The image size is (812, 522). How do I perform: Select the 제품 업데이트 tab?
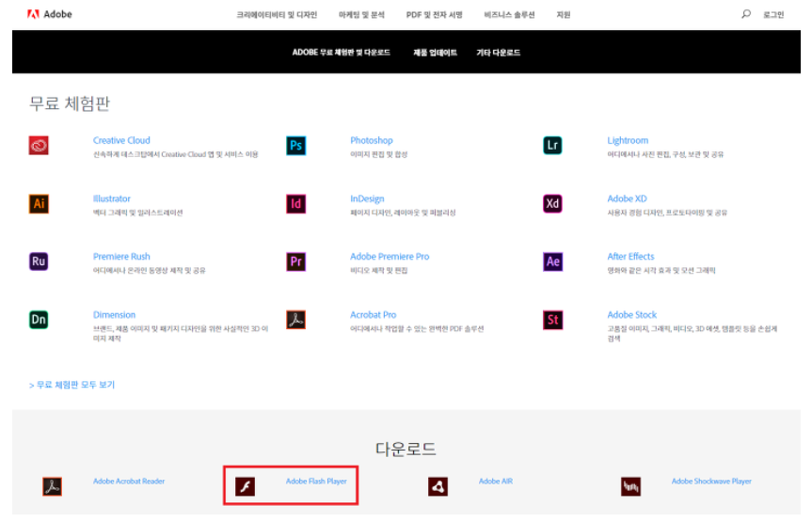pyautogui.click(x=435, y=53)
